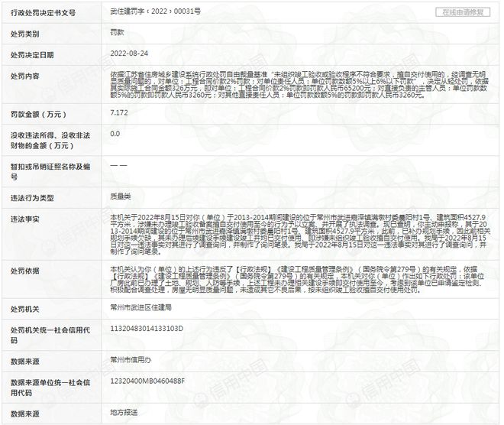
Task: Select the violation type value 质量类
Action: 121,196
